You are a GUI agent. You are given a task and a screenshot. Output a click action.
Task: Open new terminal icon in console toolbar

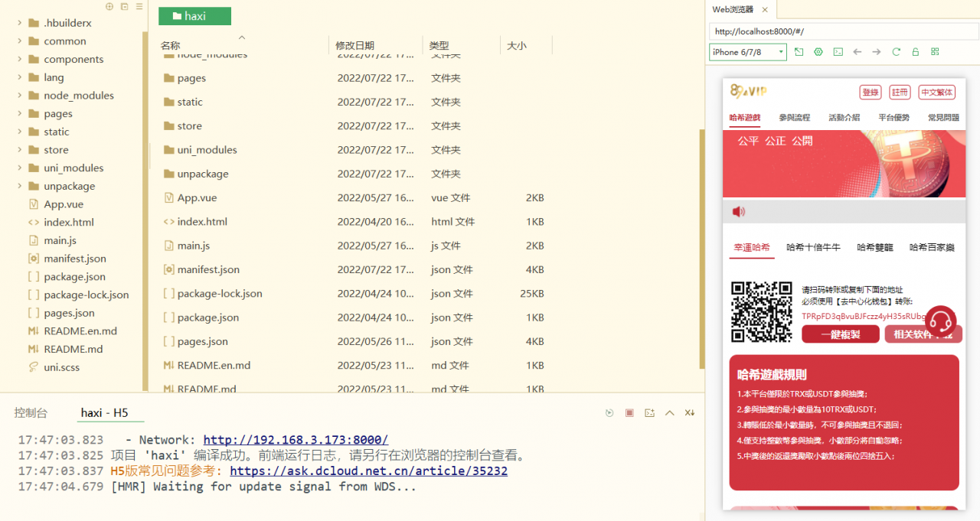pos(649,413)
